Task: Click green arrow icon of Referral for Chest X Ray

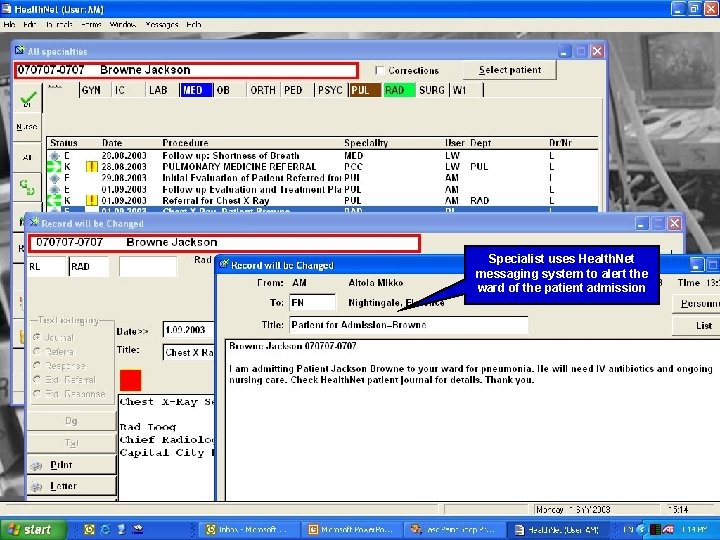Action: [54, 201]
